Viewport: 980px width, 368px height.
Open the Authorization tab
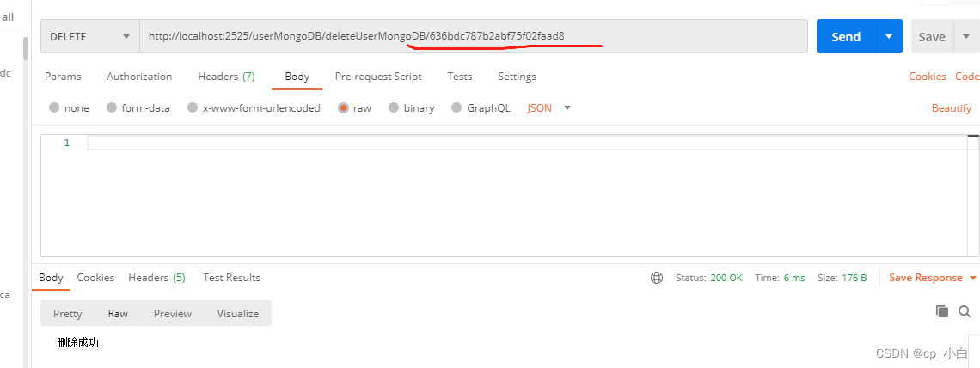tap(139, 77)
